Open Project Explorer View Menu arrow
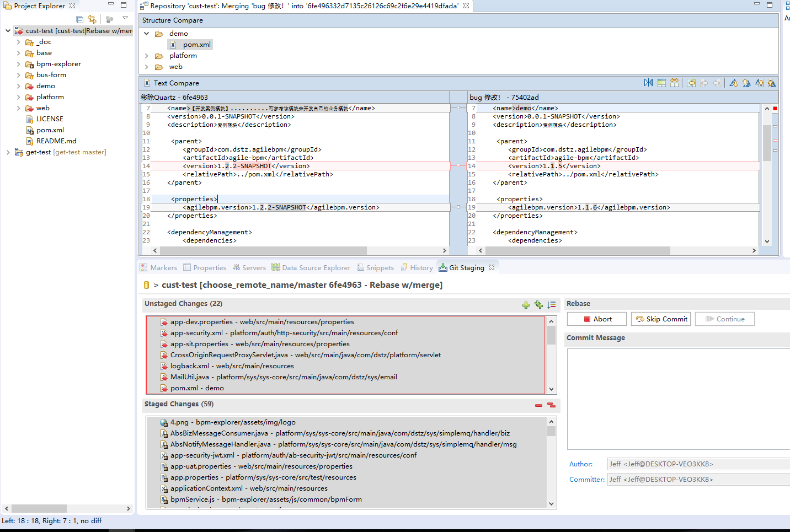Screen dimensions: 790x532 coord(125,19)
